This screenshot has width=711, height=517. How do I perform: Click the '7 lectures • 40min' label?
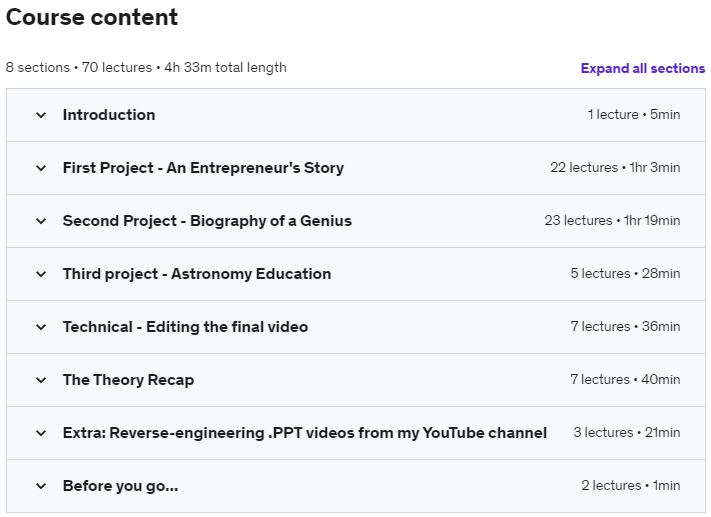(x=625, y=379)
